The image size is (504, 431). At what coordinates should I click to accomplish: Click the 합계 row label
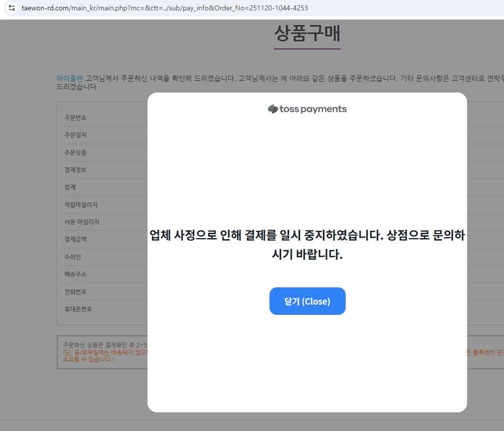pyautogui.click(x=70, y=187)
